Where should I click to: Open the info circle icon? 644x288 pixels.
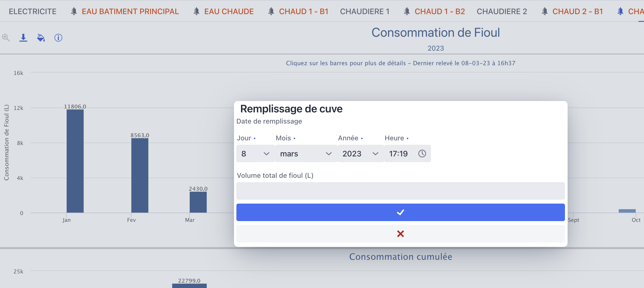[x=58, y=38]
